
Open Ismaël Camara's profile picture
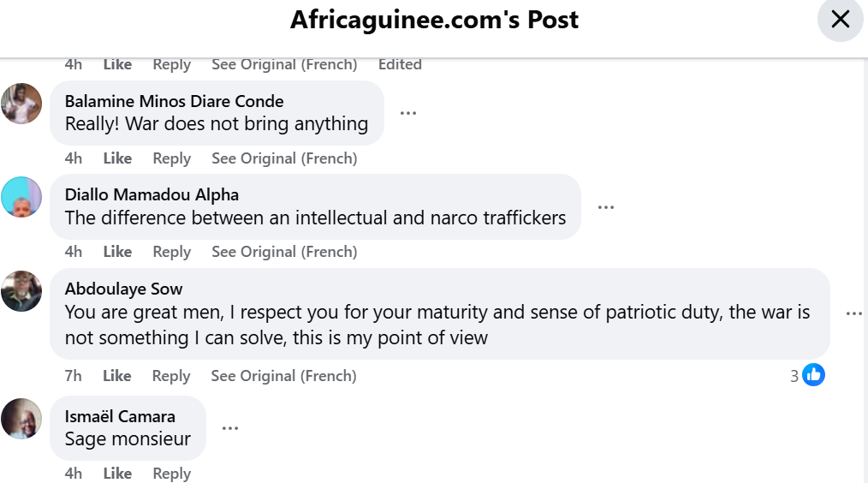pos(21,419)
